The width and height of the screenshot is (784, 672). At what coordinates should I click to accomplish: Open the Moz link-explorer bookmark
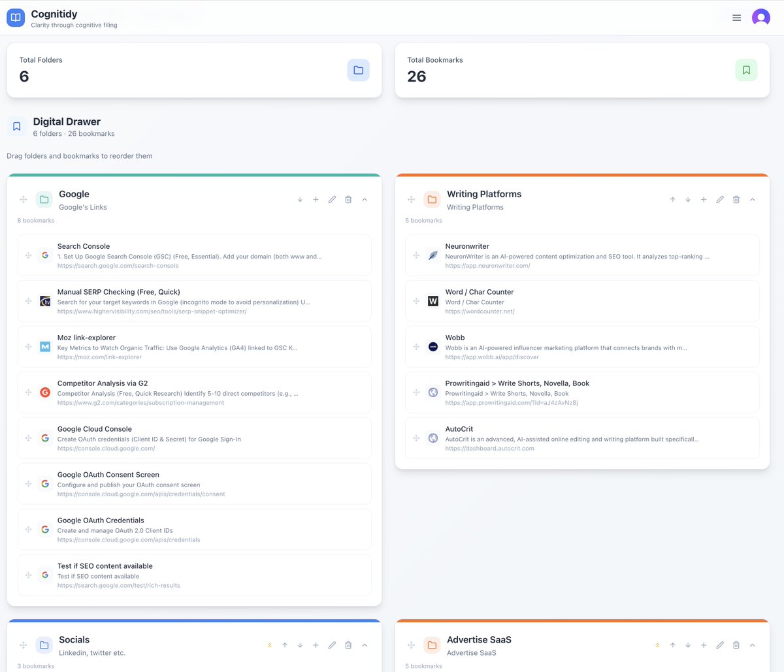(194, 347)
